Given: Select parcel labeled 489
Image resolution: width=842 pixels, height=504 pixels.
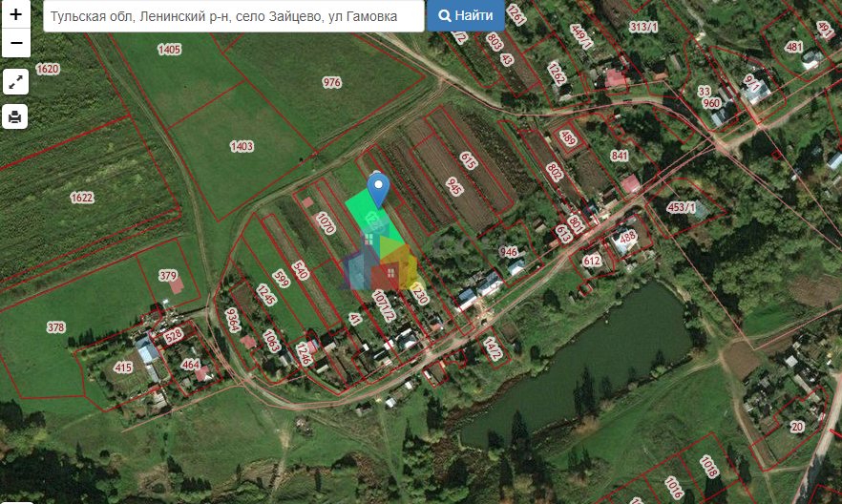Looking at the screenshot, I should point(568,138).
